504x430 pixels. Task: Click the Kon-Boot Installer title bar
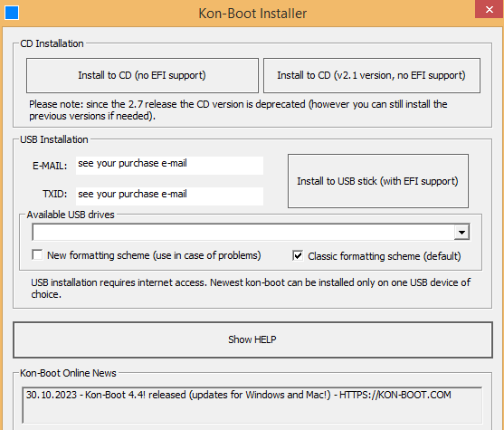[x=252, y=14]
